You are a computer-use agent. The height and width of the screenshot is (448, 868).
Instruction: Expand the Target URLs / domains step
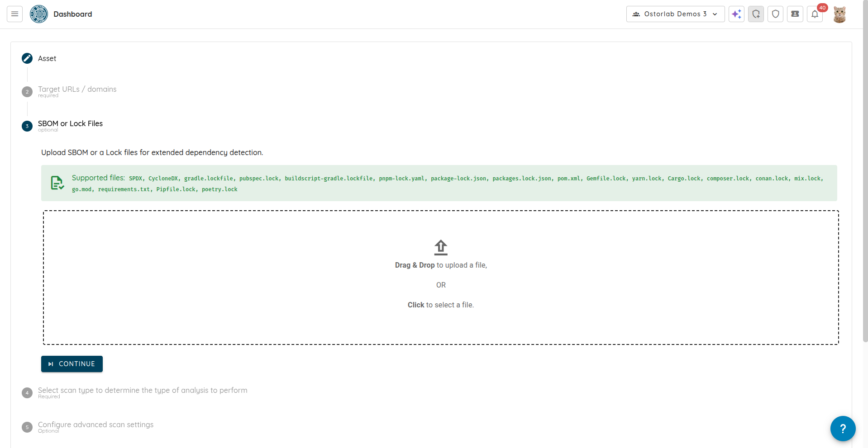77,90
